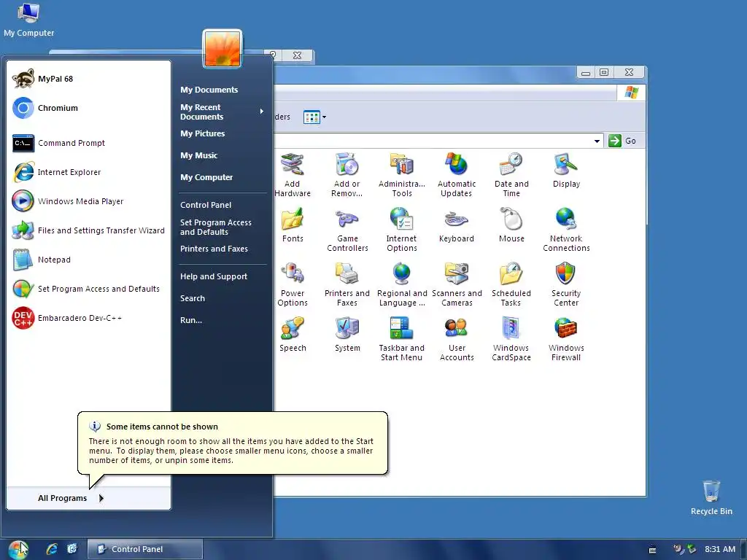Open System properties icon
This screenshot has width=747, height=560.
point(347,334)
